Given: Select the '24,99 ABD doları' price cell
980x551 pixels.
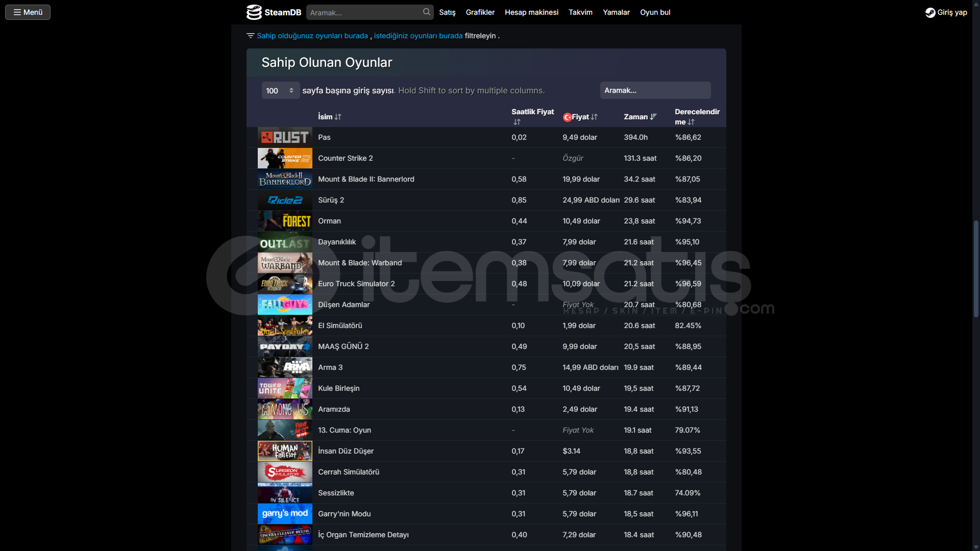Looking at the screenshot, I should pyautogui.click(x=591, y=200).
